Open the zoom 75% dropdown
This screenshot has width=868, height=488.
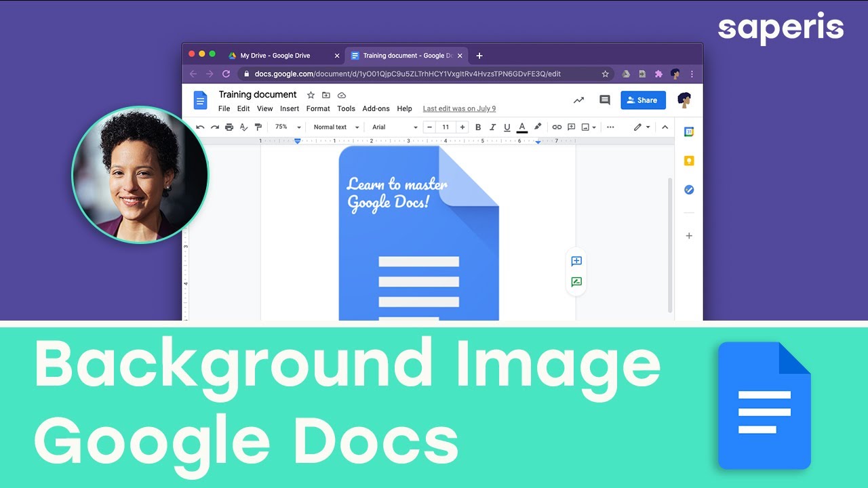tap(288, 127)
